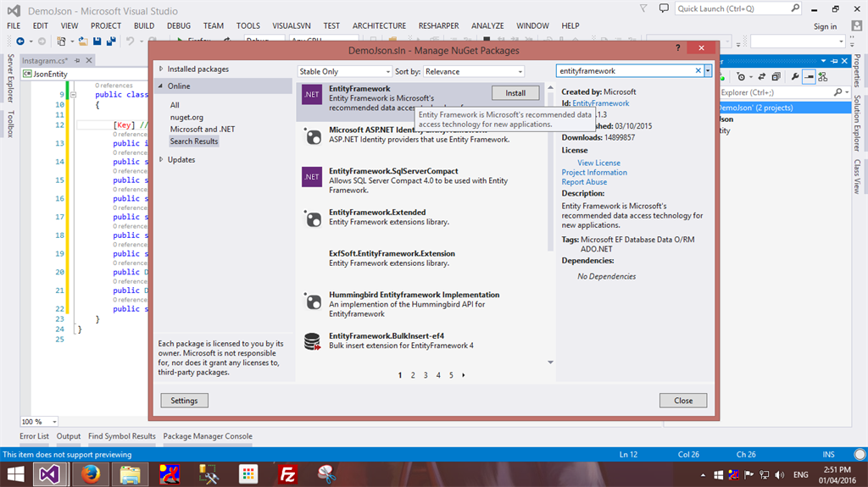
Task: Clear the entityframework search with the X icon
Action: click(698, 71)
